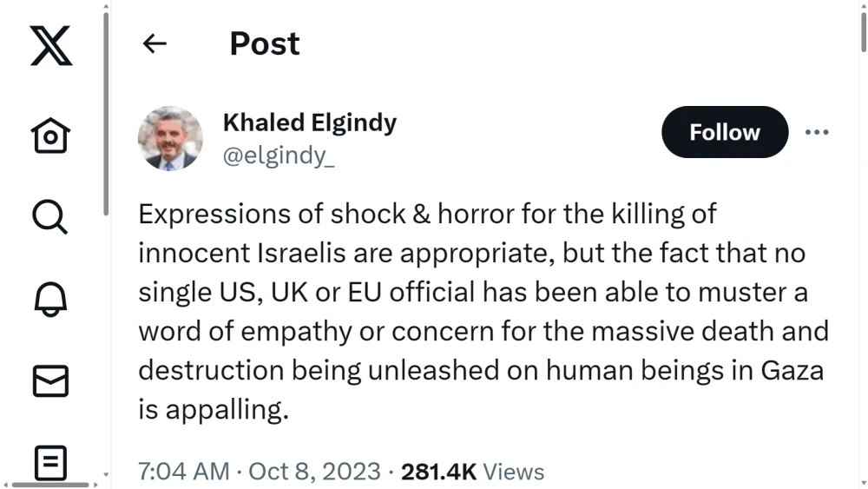
Task: Open the Lists icon in sidebar
Action: click(x=50, y=461)
